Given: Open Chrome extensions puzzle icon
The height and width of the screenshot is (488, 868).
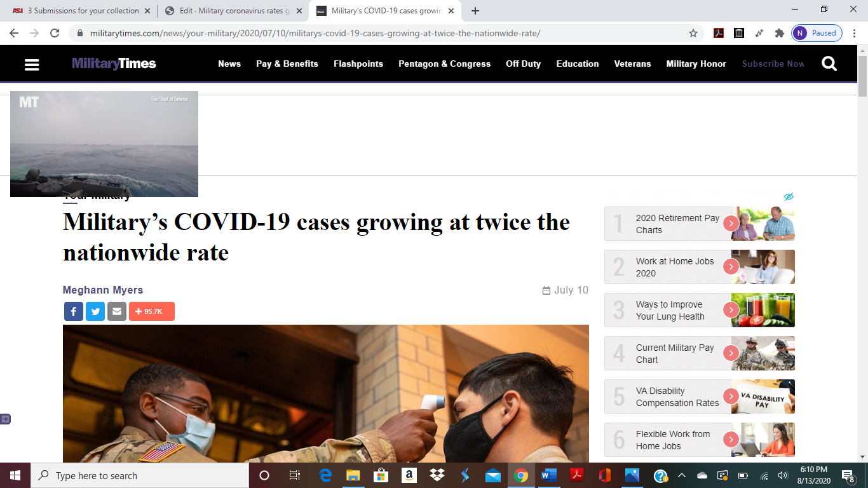Looking at the screenshot, I should (x=780, y=33).
